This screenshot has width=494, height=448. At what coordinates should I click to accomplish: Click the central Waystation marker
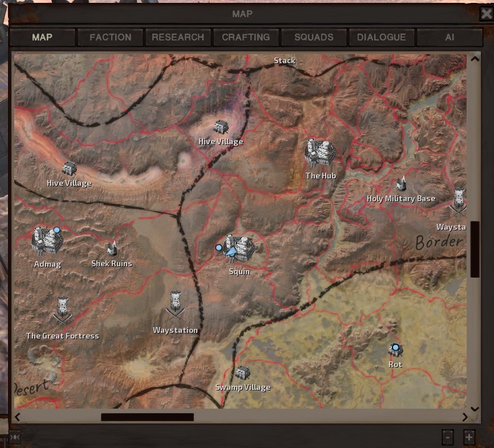click(176, 302)
